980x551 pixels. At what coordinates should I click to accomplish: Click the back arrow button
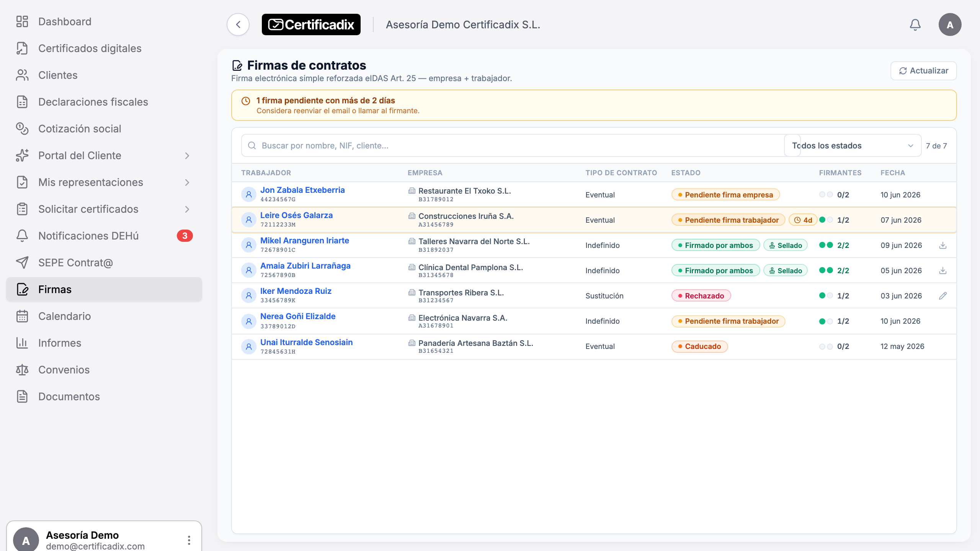(x=238, y=25)
